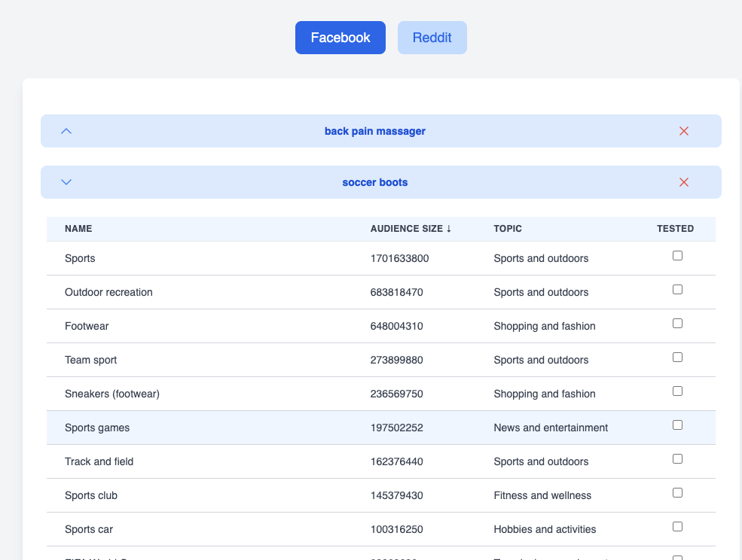Switch to the Facebook tab

coord(340,38)
